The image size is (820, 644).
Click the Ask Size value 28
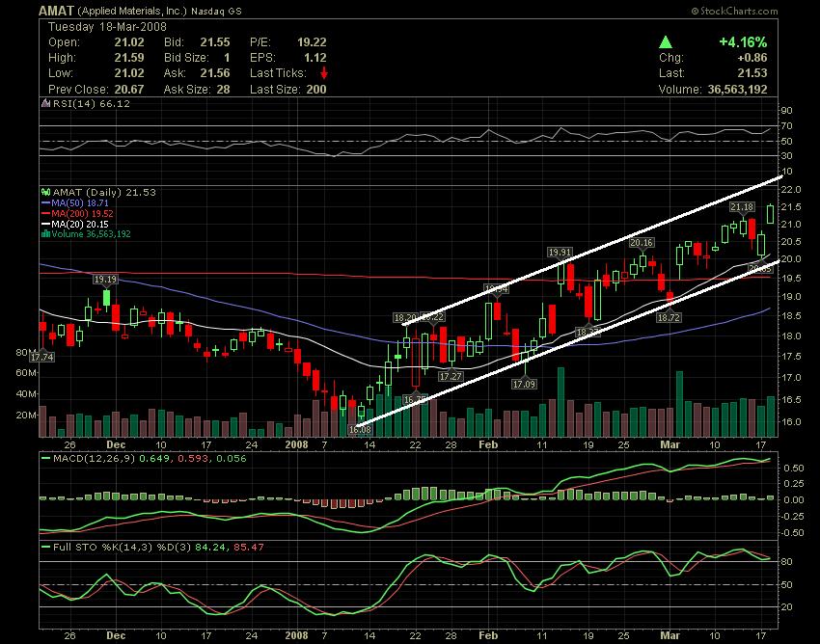tap(223, 90)
